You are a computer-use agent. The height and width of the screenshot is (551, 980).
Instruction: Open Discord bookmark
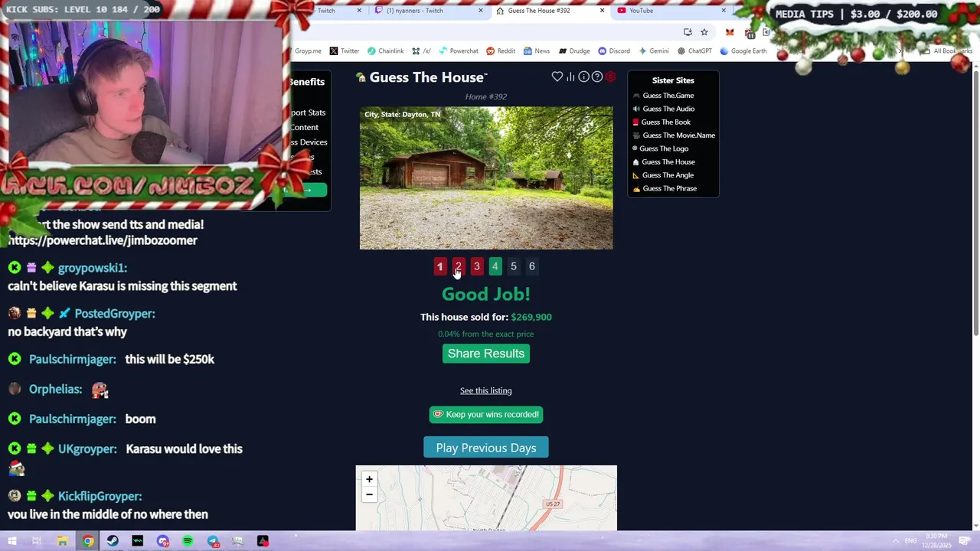tap(614, 51)
